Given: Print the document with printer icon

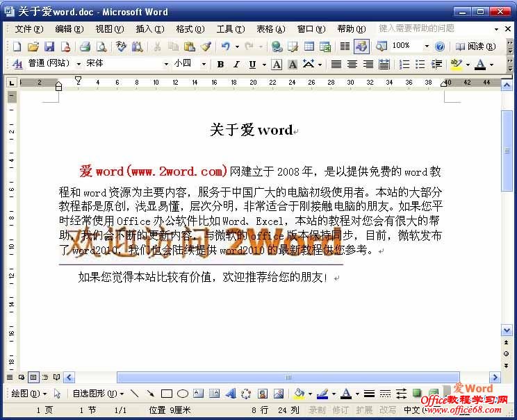Looking at the screenshot, I should click(x=85, y=47).
